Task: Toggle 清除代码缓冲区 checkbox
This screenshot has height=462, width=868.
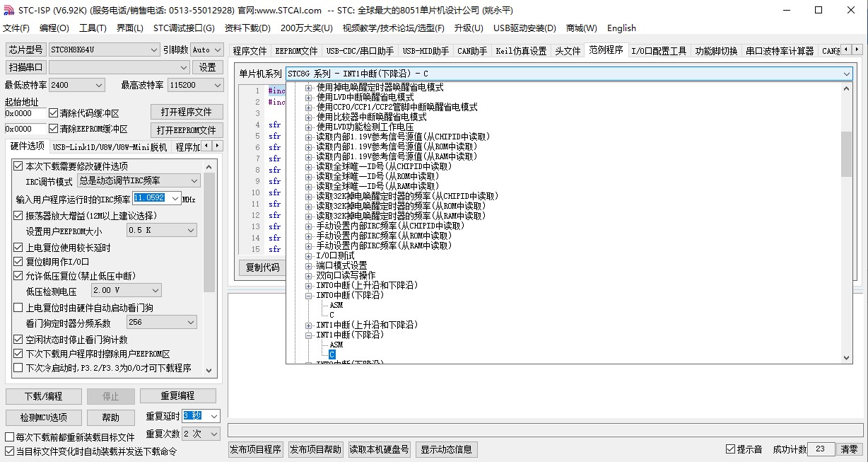Action: tap(54, 113)
